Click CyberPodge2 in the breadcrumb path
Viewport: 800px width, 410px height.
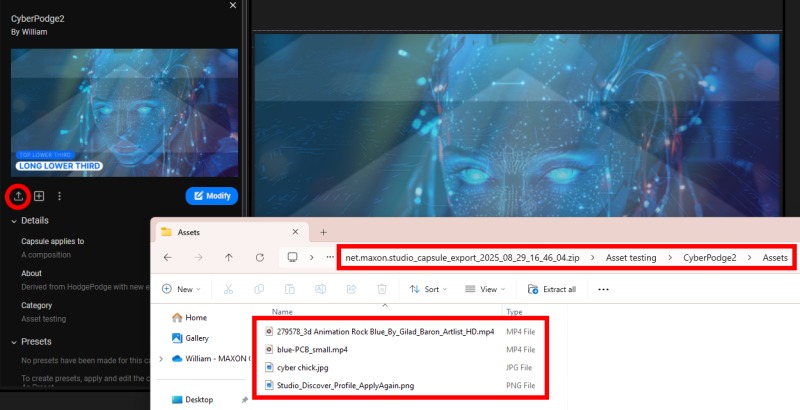(x=710, y=258)
